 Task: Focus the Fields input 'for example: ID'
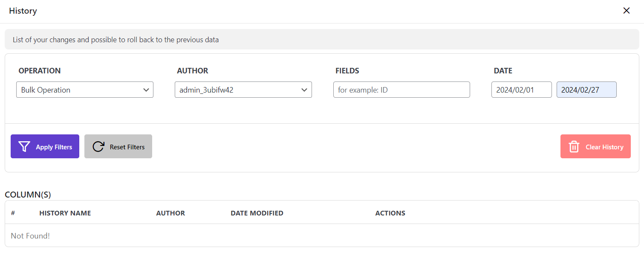[401, 90]
